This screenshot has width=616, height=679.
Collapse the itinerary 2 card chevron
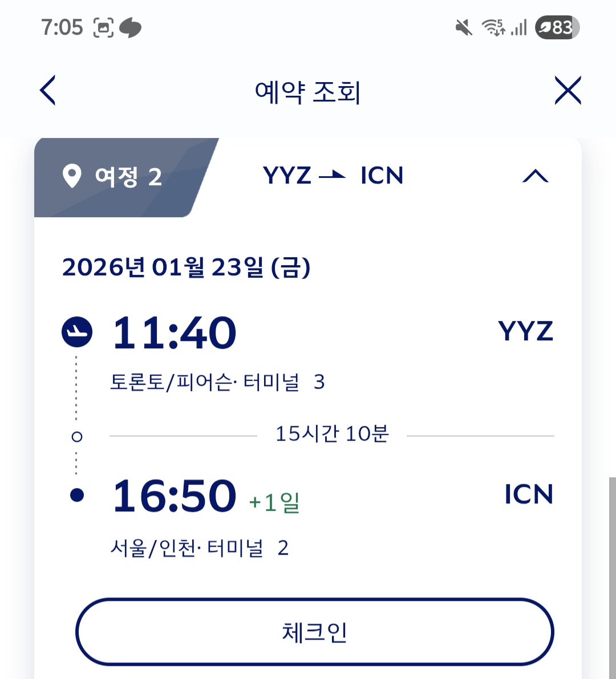coord(535,176)
